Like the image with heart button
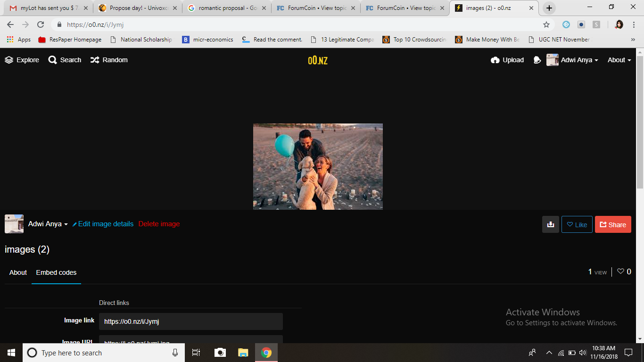Viewport: 644px width, 362px height. pyautogui.click(x=577, y=224)
